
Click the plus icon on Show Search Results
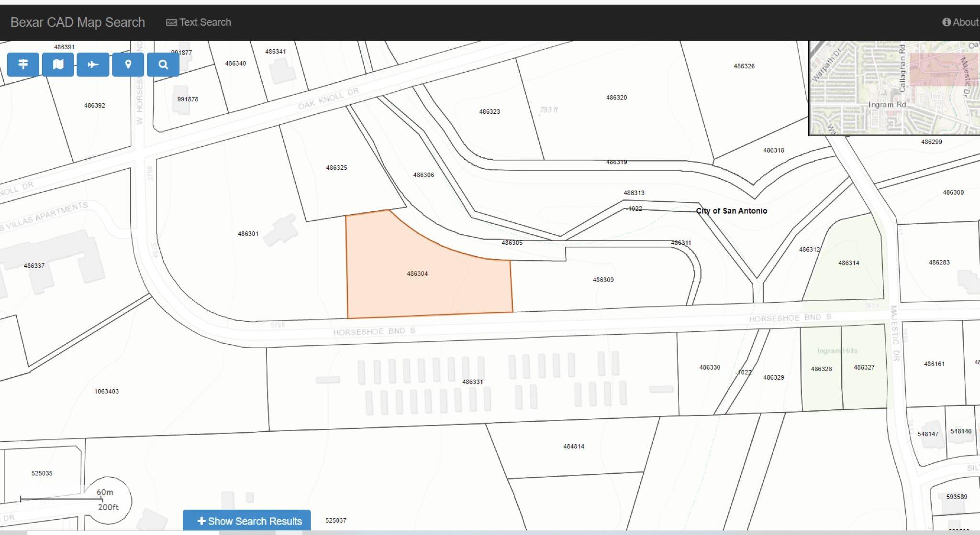201,521
